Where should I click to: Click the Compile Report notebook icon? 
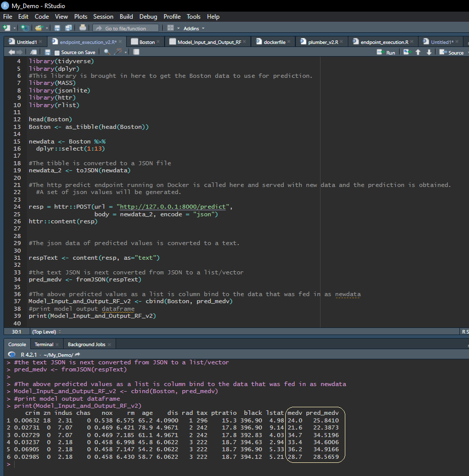pos(136,52)
